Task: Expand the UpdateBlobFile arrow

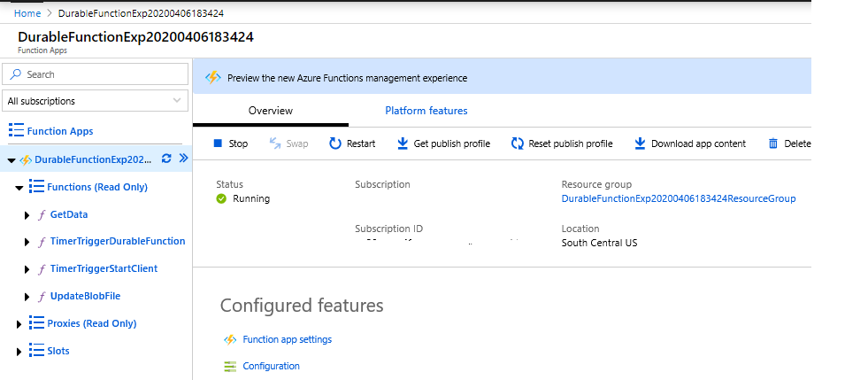Action: tap(27, 297)
